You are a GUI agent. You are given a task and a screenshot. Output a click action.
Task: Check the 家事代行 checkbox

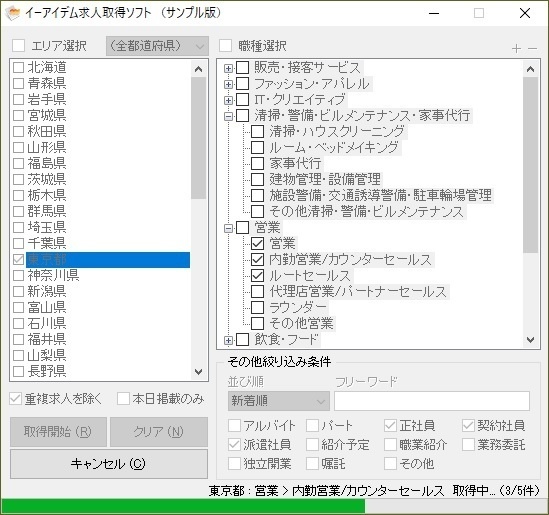pyautogui.click(x=258, y=163)
